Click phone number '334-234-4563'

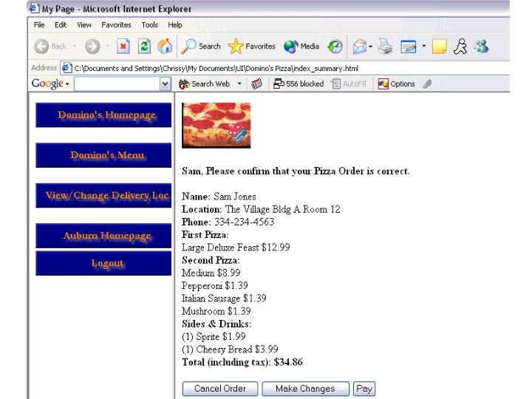[x=245, y=222]
